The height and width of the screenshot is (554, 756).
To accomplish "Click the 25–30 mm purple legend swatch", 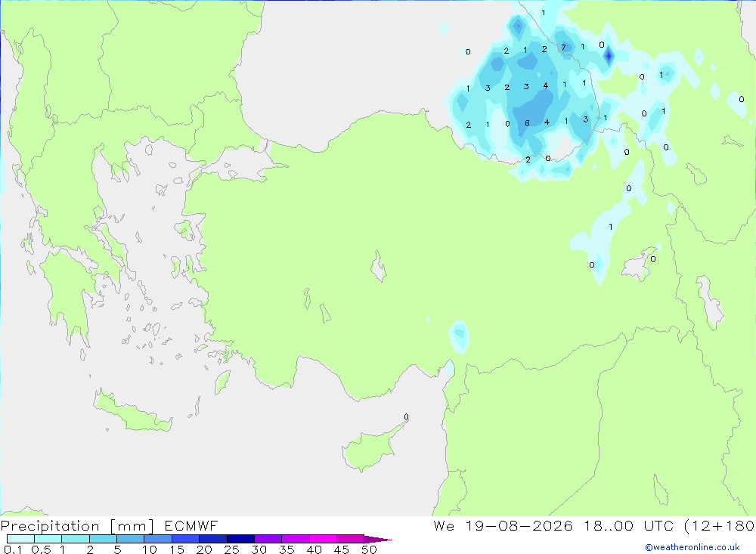I will 240,539.
